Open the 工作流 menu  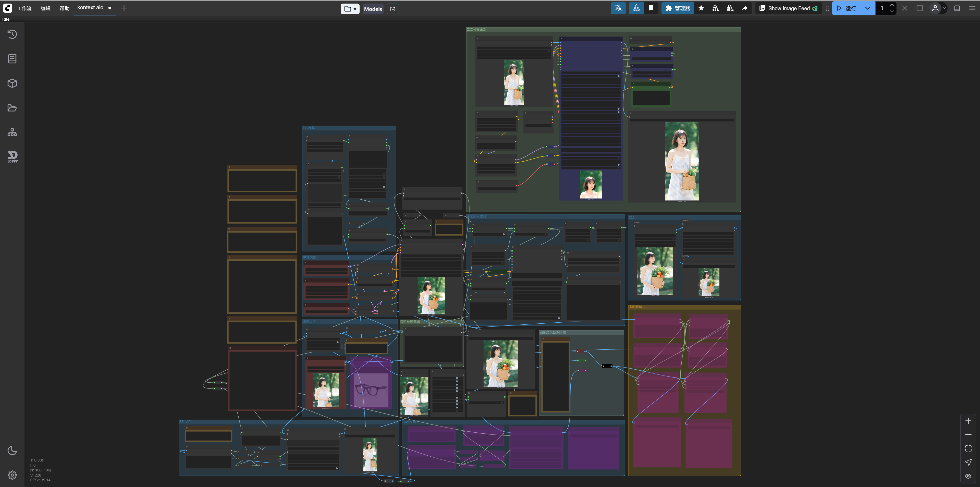tap(24, 8)
